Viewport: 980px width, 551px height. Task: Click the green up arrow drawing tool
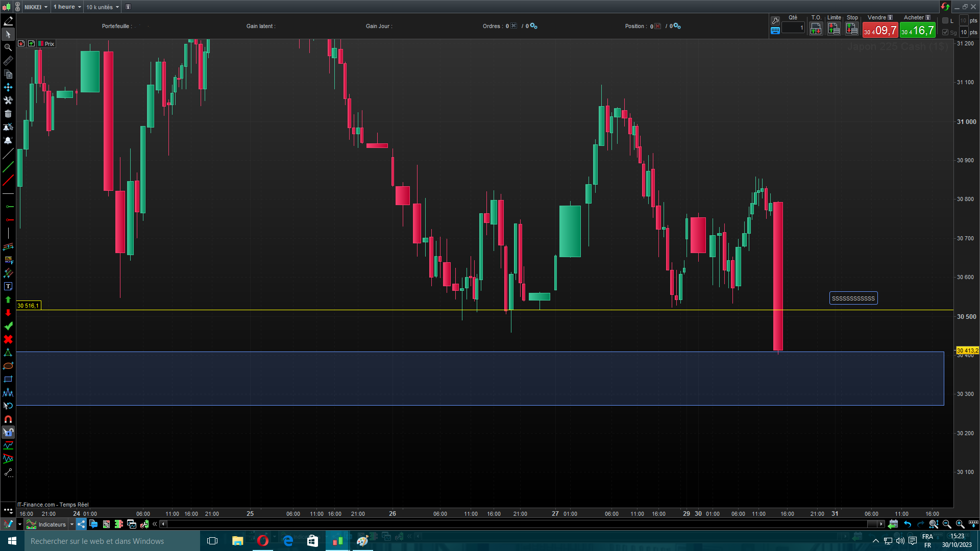[x=8, y=300]
